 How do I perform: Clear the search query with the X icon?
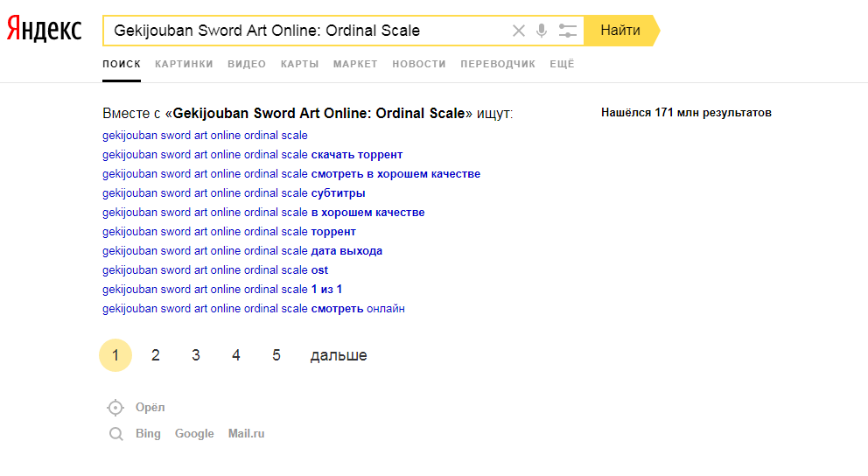518,31
